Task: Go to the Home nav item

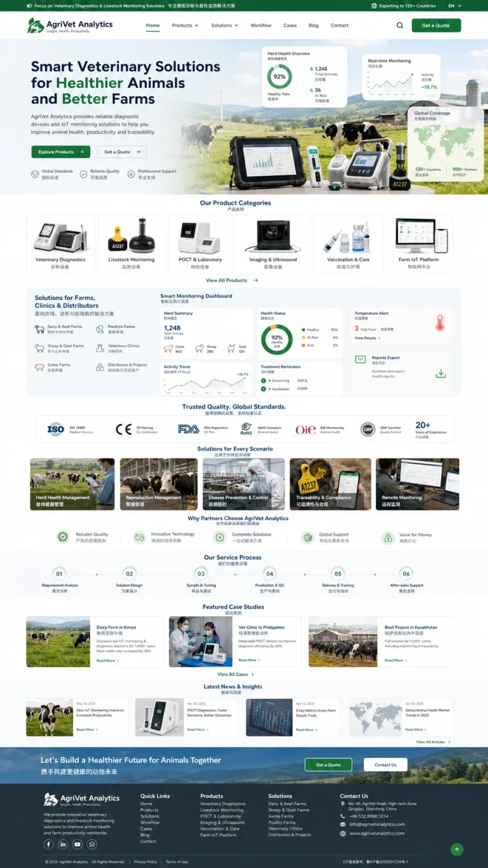Action: pos(152,25)
